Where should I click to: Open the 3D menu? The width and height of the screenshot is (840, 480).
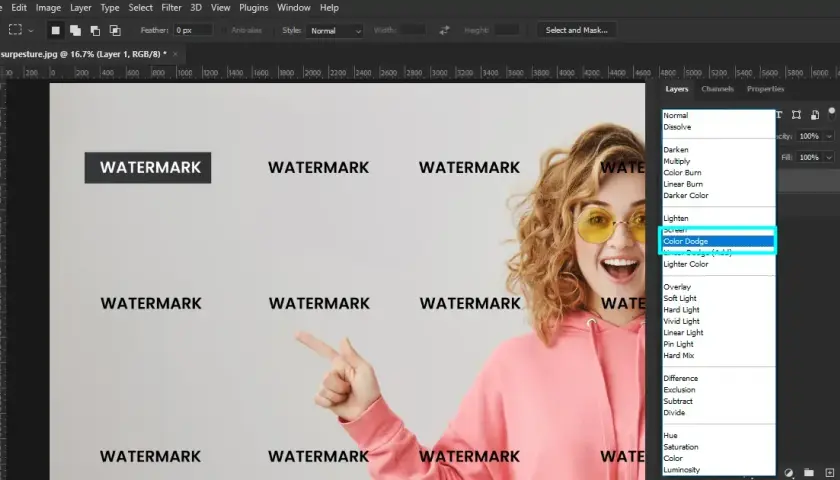(x=196, y=8)
